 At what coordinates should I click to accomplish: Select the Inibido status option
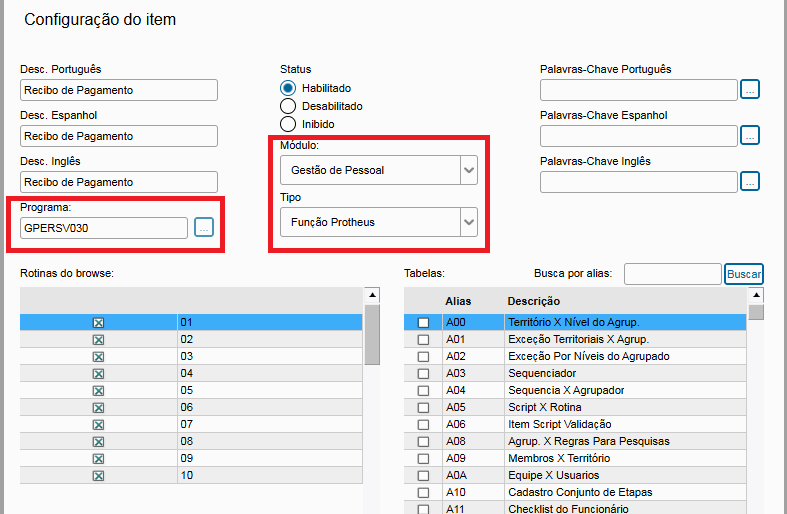(x=288, y=124)
